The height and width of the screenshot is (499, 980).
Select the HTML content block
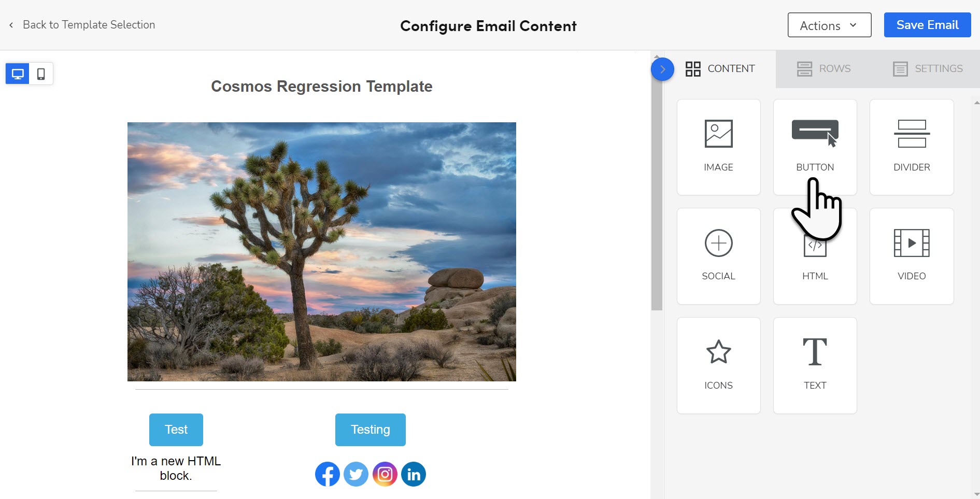click(815, 256)
